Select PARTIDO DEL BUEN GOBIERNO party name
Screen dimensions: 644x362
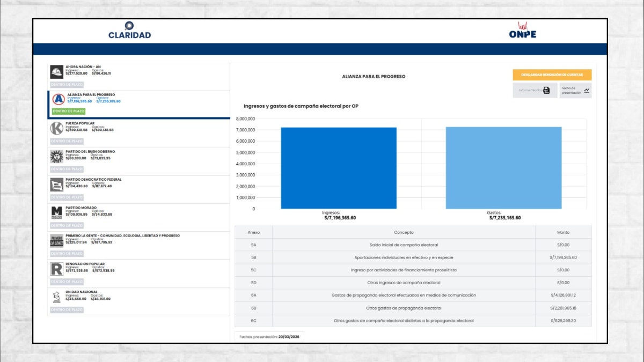[x=90, y=151]
